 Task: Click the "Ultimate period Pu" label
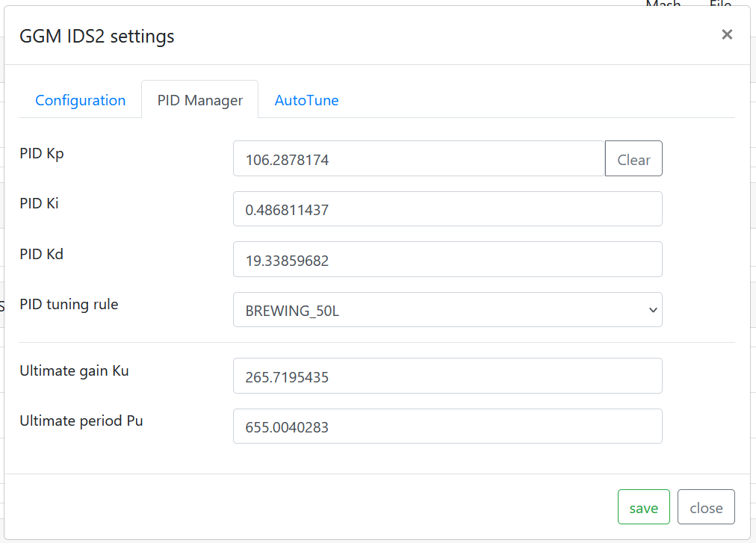pos(81,421)
